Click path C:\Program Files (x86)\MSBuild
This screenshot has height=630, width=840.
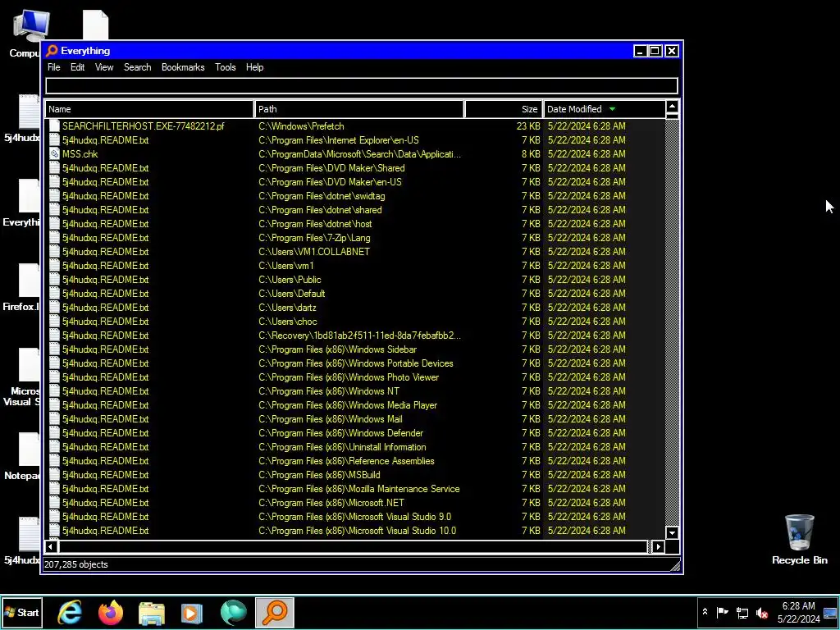[319, 475]
